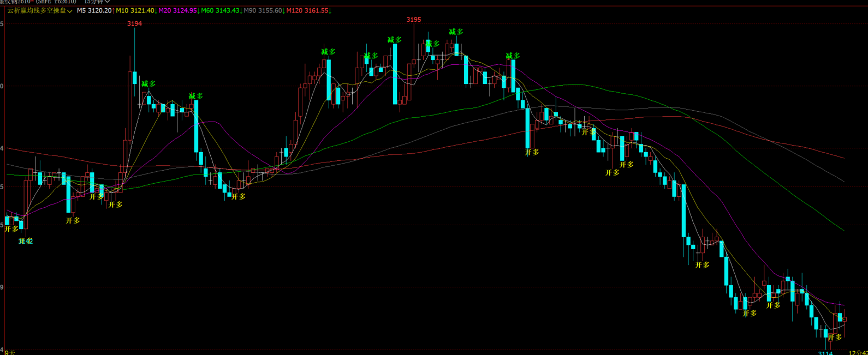Select the contract title with SHFE code
Screen dimensions: 868x355
(x=38, y=2)
